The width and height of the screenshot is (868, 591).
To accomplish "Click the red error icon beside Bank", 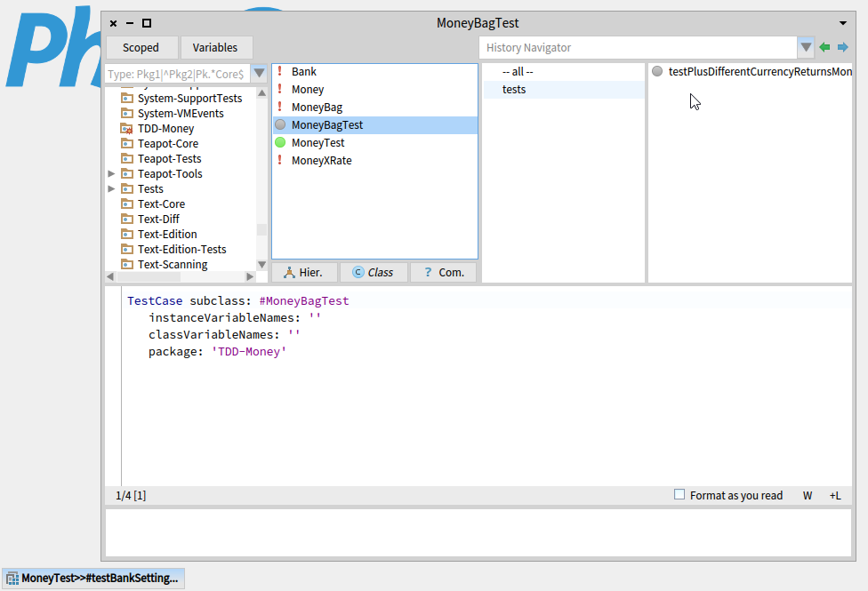I will click(280, 71).
